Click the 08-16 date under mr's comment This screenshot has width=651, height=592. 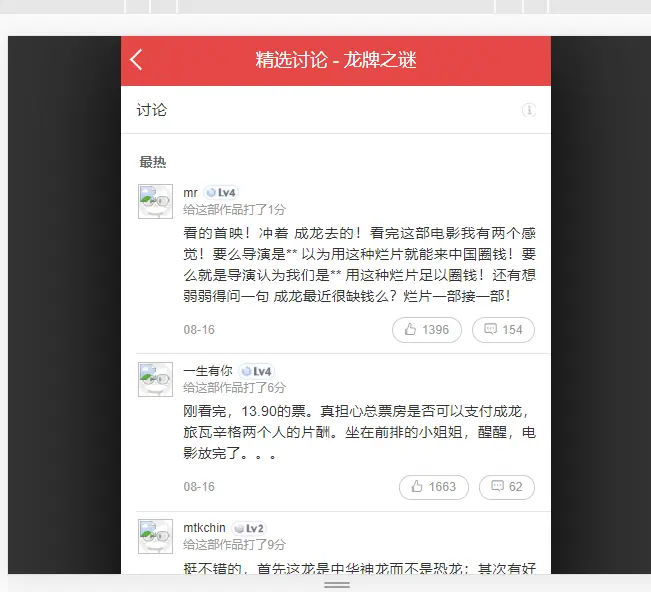click(199, 330)
